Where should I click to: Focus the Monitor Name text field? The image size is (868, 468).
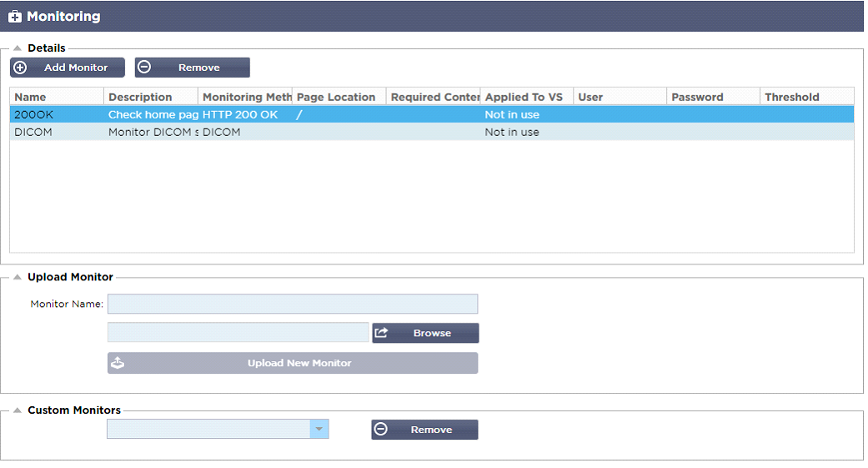[x=293, y=304]
